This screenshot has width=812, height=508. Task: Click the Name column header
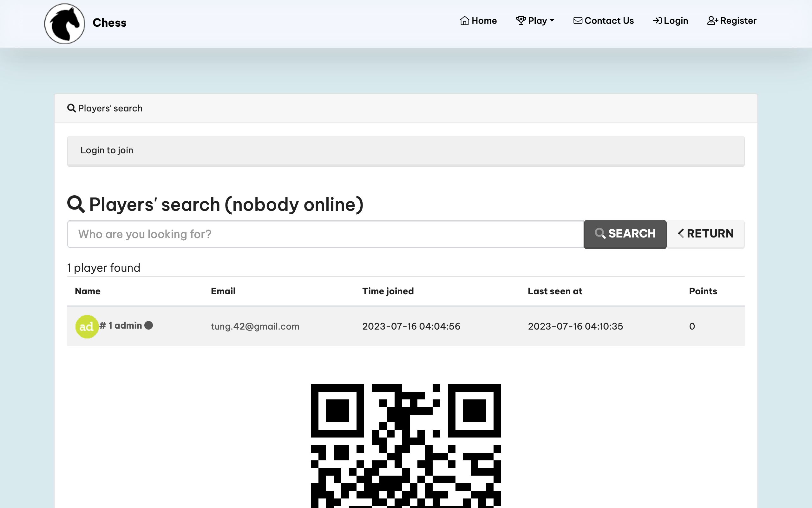tap(88, 291)
